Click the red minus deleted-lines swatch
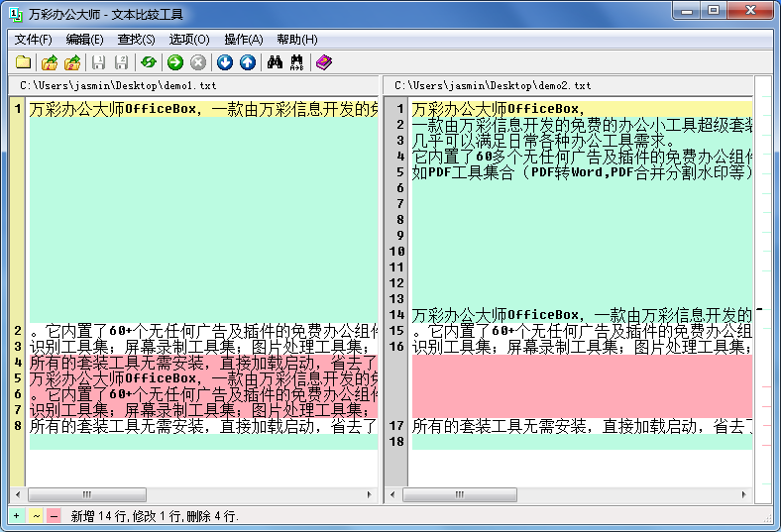The image size is (781, 532). tap(54, 516)
